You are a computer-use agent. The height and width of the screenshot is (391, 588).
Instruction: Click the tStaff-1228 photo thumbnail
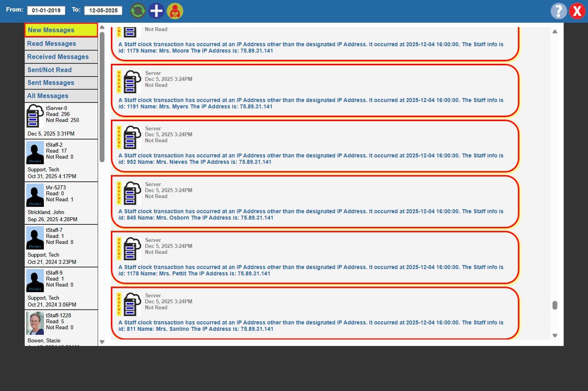click(35, 323)
